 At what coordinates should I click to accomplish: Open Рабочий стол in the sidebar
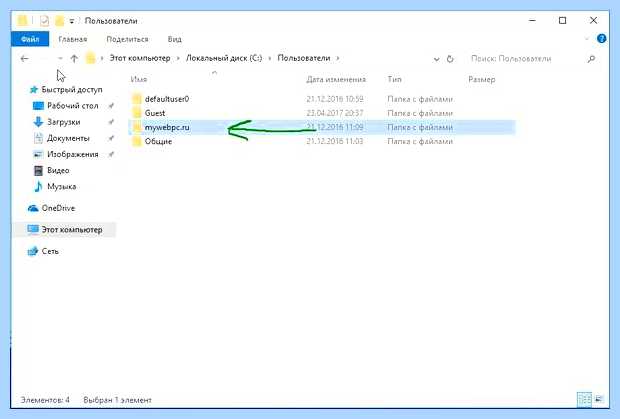72,106
